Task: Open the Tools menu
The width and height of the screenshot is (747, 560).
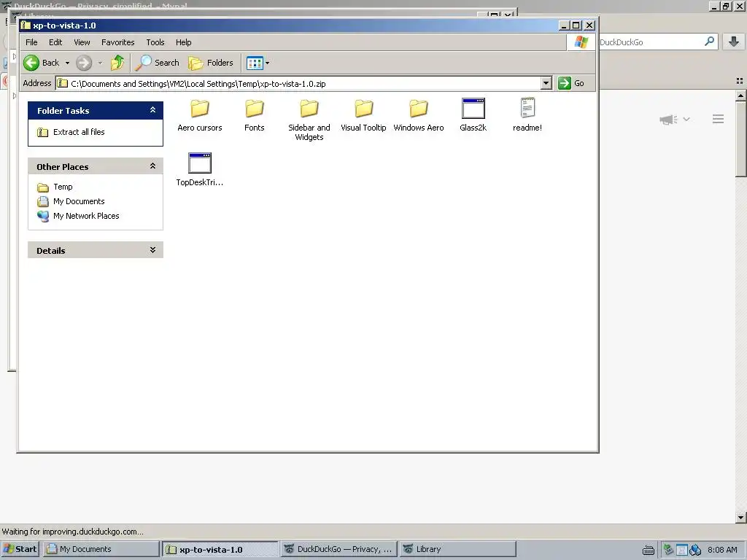Action: [155, 42]
